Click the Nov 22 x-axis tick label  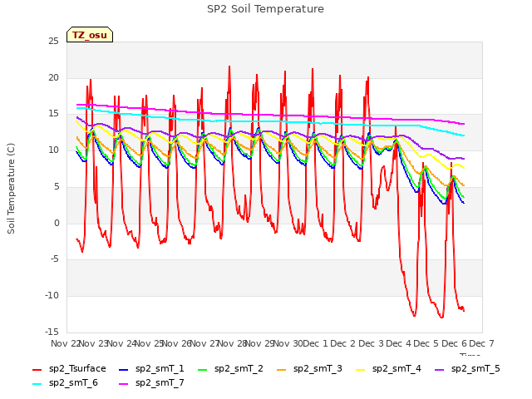click(65, 343)
